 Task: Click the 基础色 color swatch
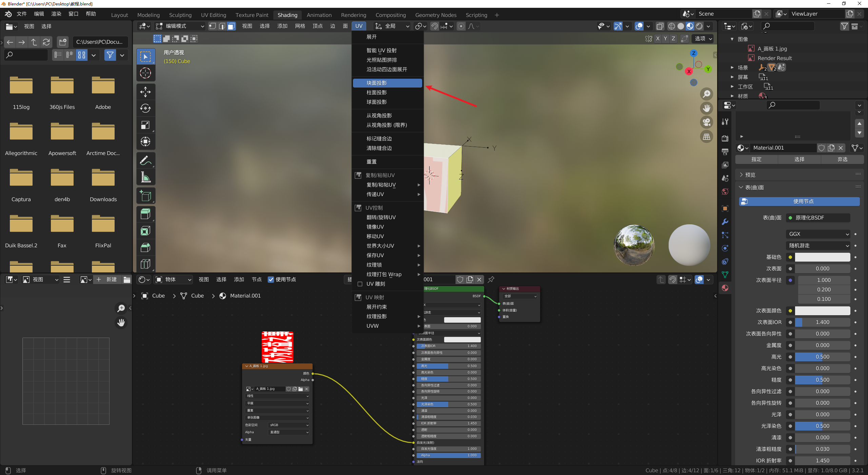822,257
